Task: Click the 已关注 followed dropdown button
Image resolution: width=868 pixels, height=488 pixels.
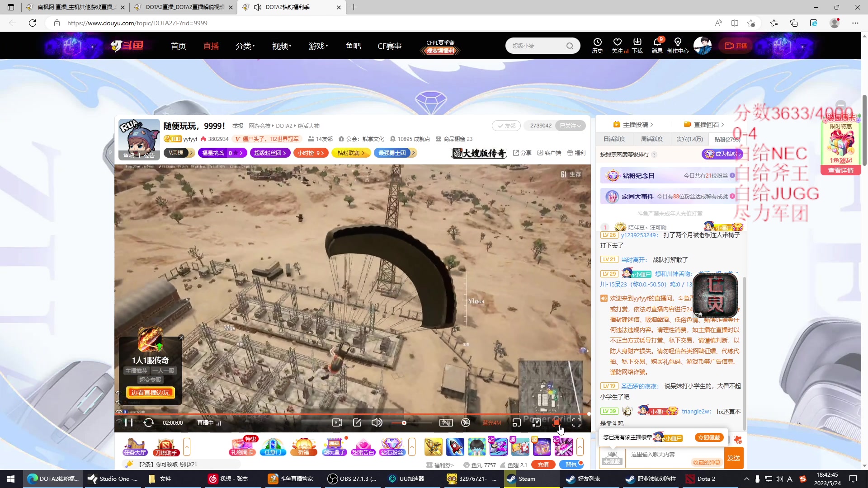Action: tap(571, 126)
